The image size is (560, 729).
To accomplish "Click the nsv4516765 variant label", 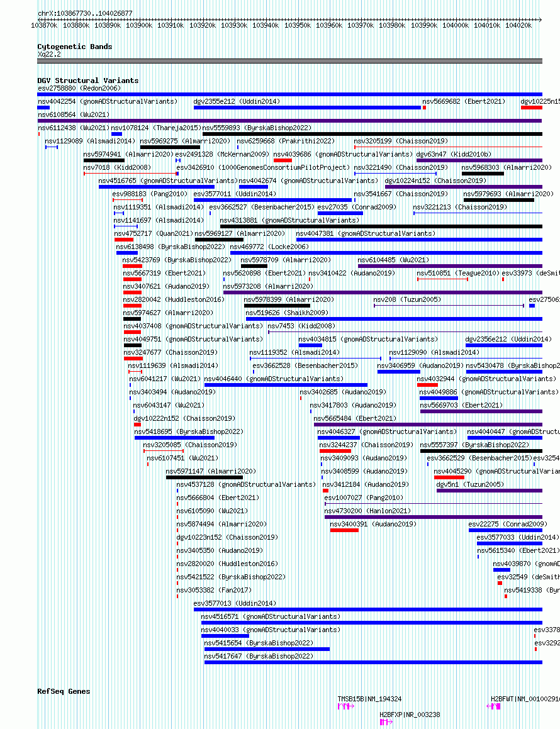I will [x=168, y=181].
